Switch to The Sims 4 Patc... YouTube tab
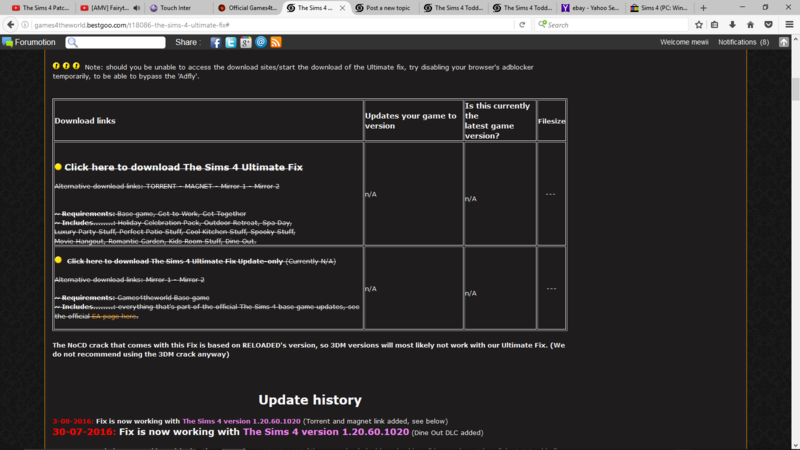The image size is (800, 450). (x=40, y=8)
